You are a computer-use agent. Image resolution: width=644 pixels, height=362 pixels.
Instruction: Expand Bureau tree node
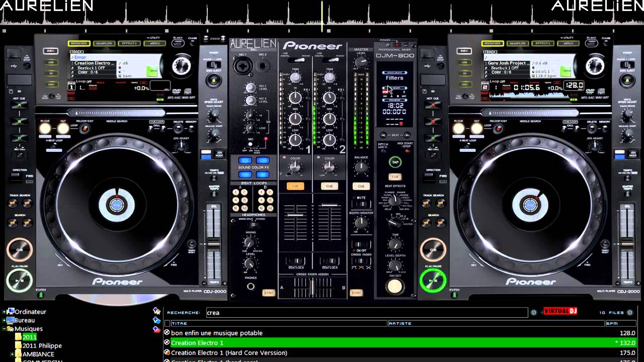tap(5, 320)
